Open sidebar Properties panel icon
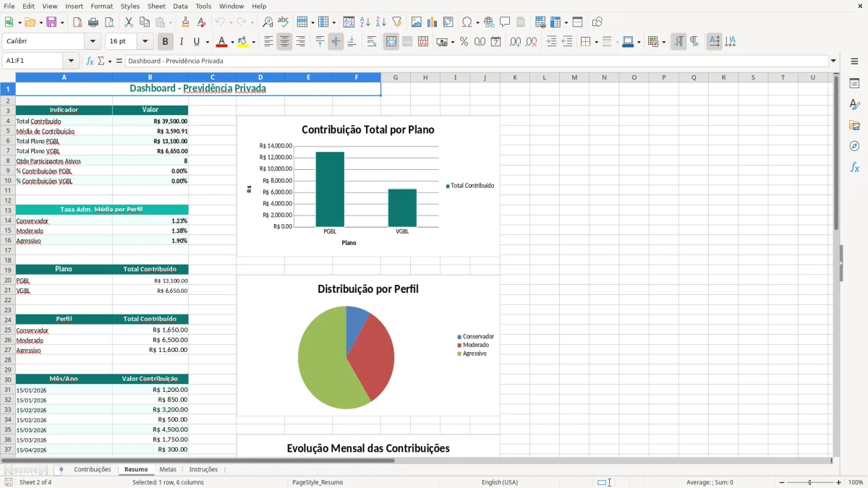Viewport: 868px width, 488px height. click(x=854, y=84)
